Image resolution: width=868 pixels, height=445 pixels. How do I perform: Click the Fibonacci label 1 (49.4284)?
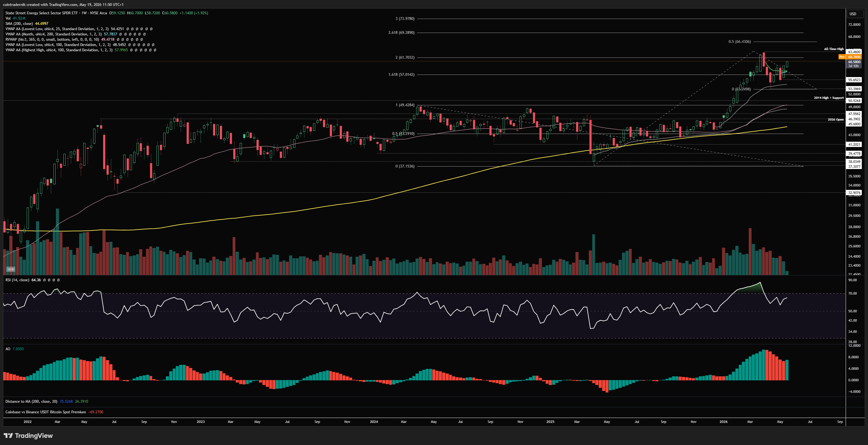405,105
